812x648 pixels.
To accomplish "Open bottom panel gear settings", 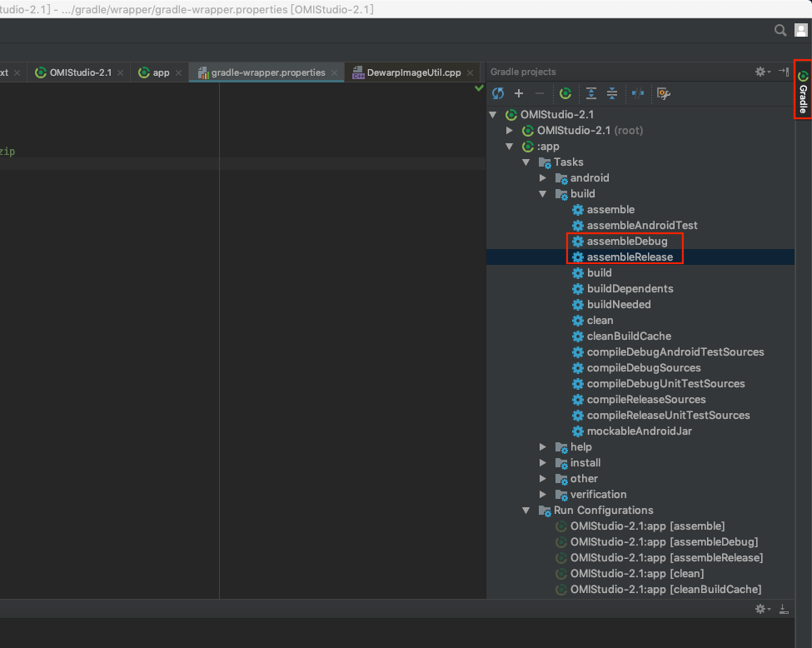I will [x=762, y=609].
